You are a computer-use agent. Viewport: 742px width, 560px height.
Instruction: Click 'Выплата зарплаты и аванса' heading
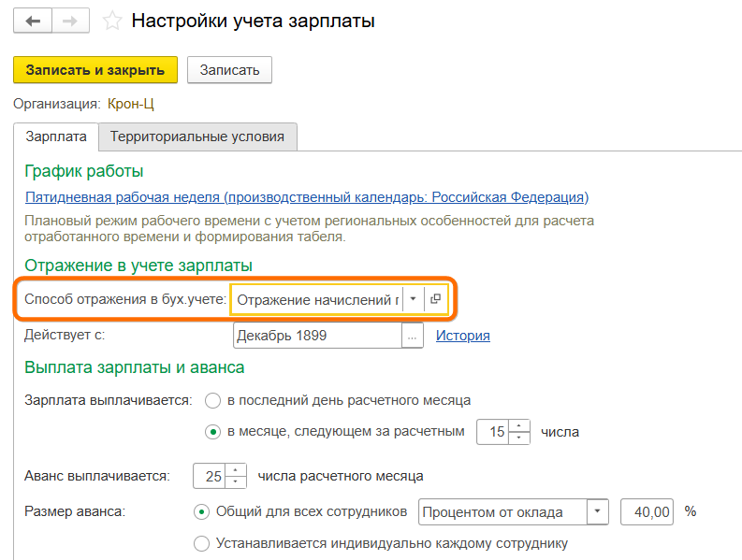click(x=135, y=367)
